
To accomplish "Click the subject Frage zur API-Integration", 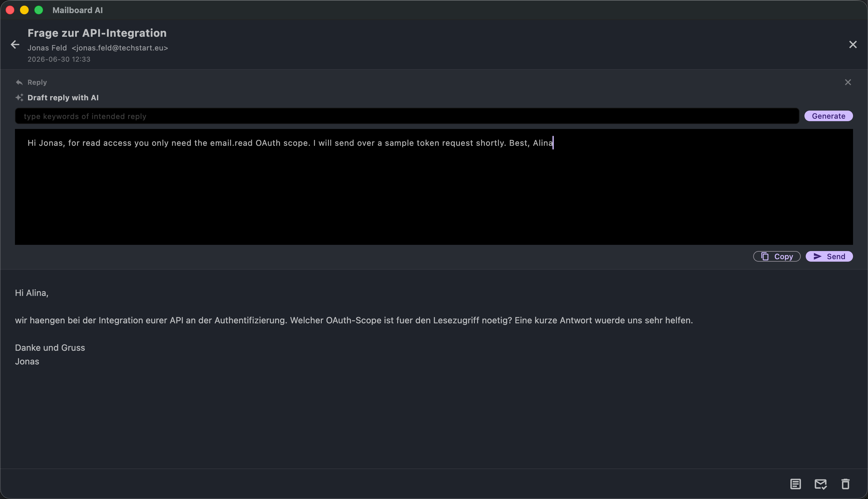I will pos(97,33).
